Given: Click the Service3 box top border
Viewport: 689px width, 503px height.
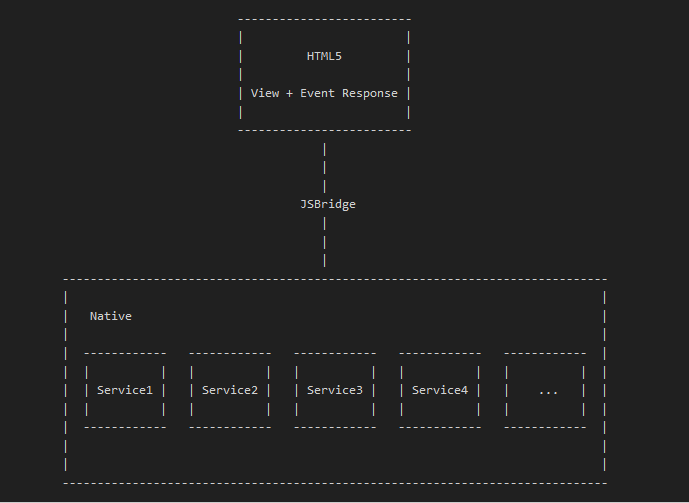Looking at the screenshot, I should [335, 353].
